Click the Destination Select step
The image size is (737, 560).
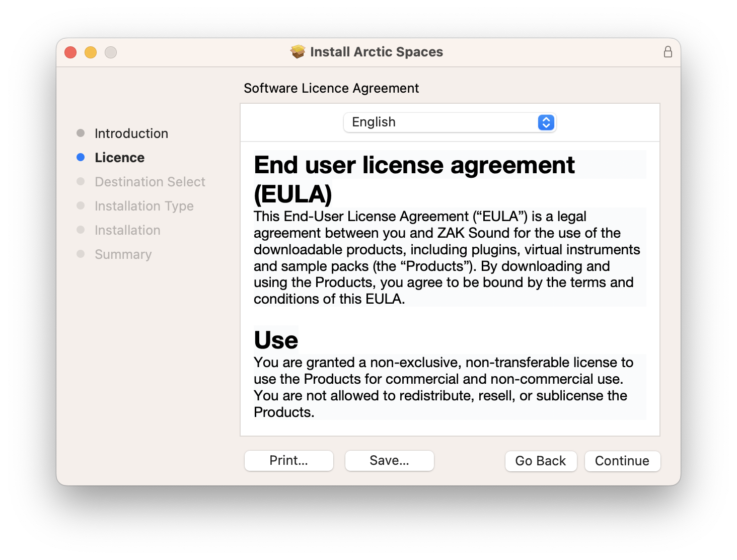coord(150,182)
